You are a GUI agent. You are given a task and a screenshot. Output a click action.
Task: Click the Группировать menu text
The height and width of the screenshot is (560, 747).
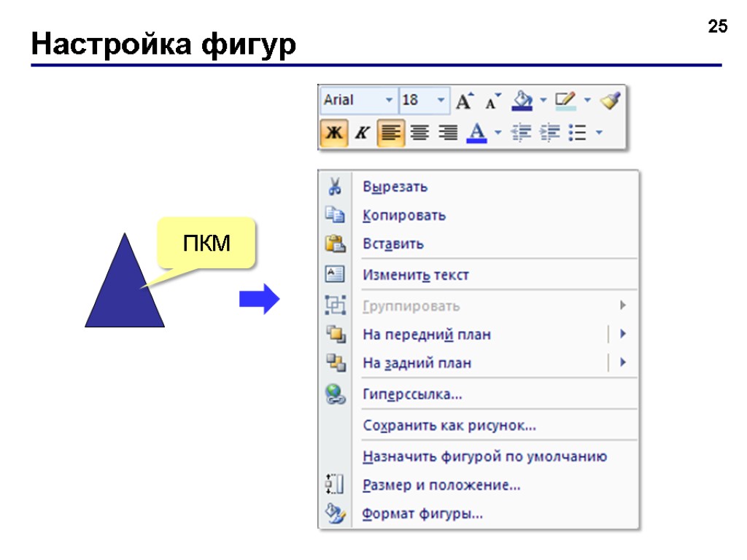[x=411, y=306]
